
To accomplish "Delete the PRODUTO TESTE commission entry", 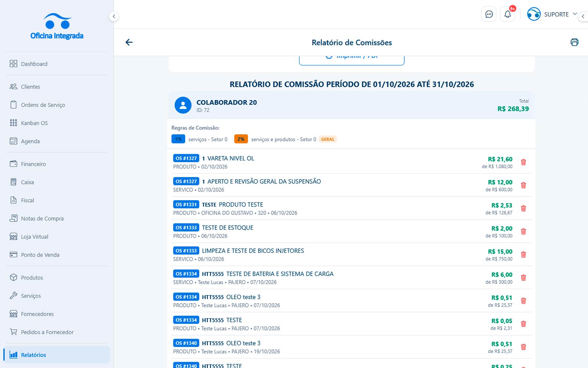I will [x=524, y=208].
